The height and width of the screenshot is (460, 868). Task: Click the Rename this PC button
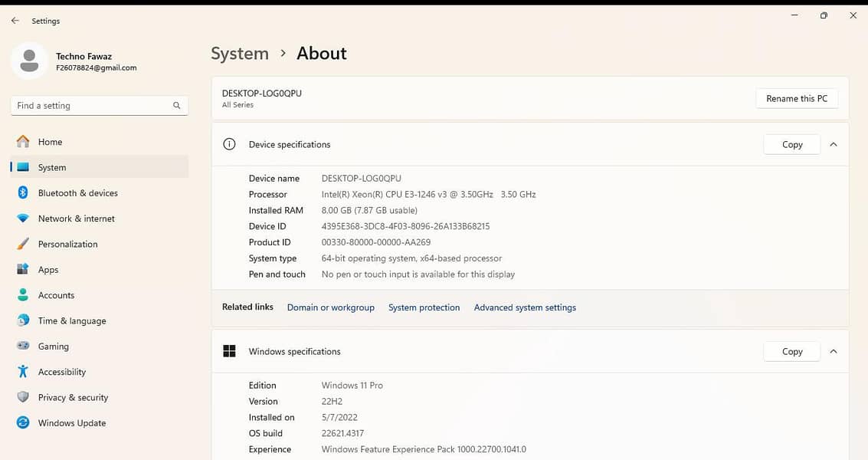coord(797,98)
